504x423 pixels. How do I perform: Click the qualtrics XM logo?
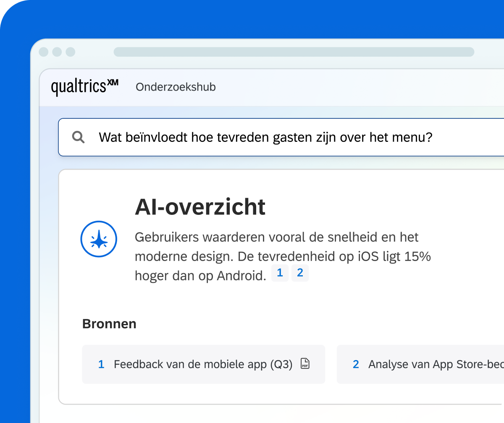(85, 87)
